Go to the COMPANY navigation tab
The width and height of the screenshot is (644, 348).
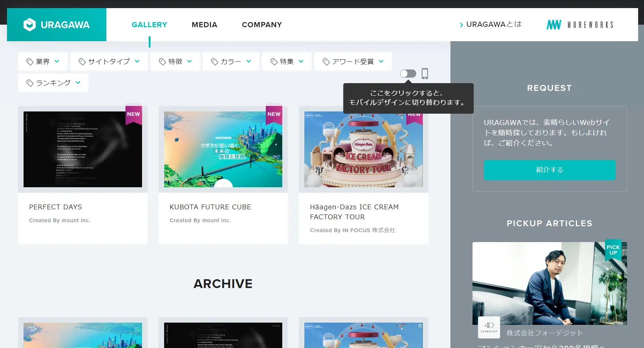[262, 25]
